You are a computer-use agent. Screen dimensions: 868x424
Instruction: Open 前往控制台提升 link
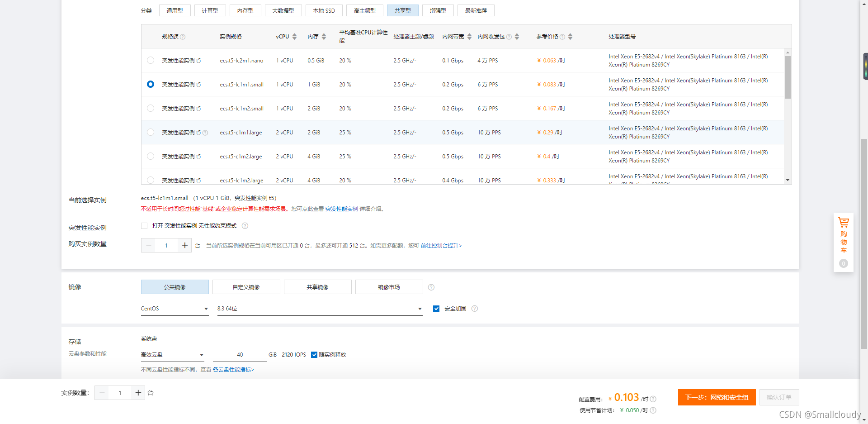[441, 246]
